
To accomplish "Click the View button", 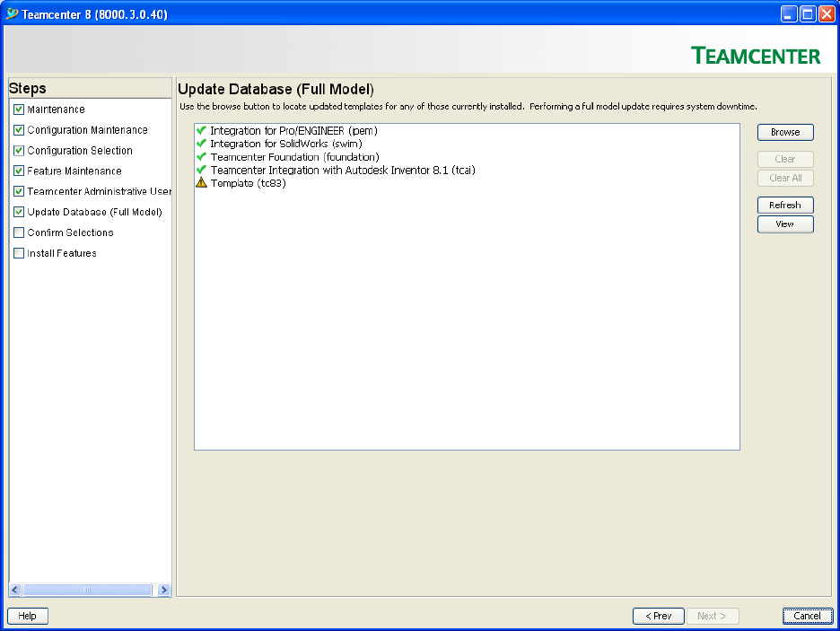I will 785,223.
